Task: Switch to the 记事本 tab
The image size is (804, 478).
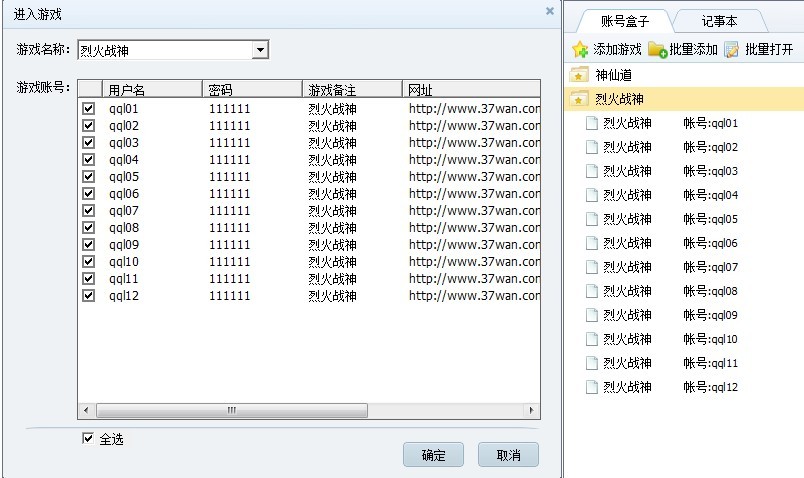Action: [x=719, y=21]
